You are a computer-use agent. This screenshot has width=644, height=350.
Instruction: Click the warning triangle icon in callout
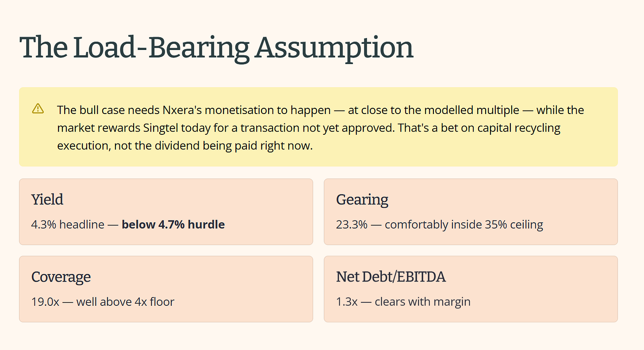(x=38, y=108)
